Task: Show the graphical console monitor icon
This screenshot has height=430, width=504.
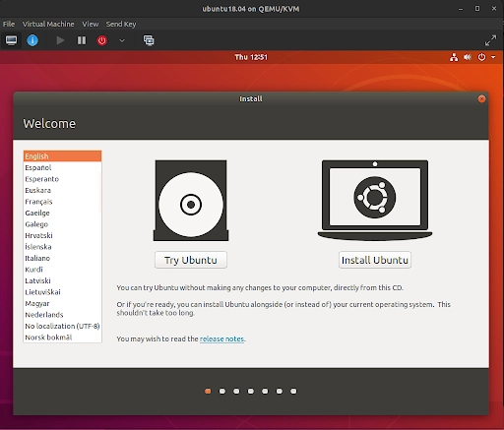Action: point(11,40)
